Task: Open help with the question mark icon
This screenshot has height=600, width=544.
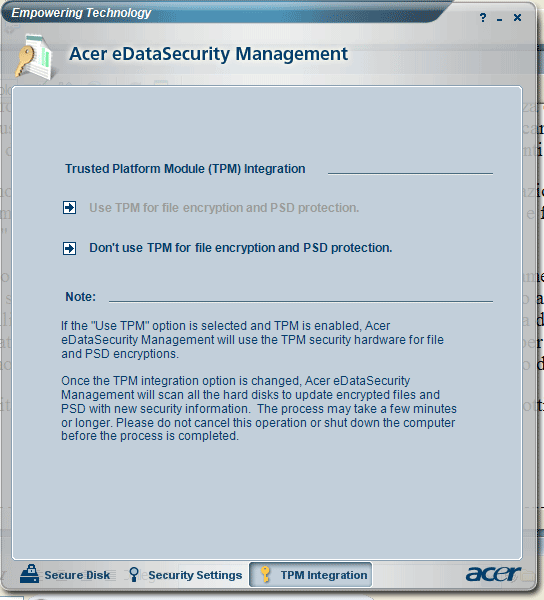Action: pyautogui.click(x=483, y=18)
